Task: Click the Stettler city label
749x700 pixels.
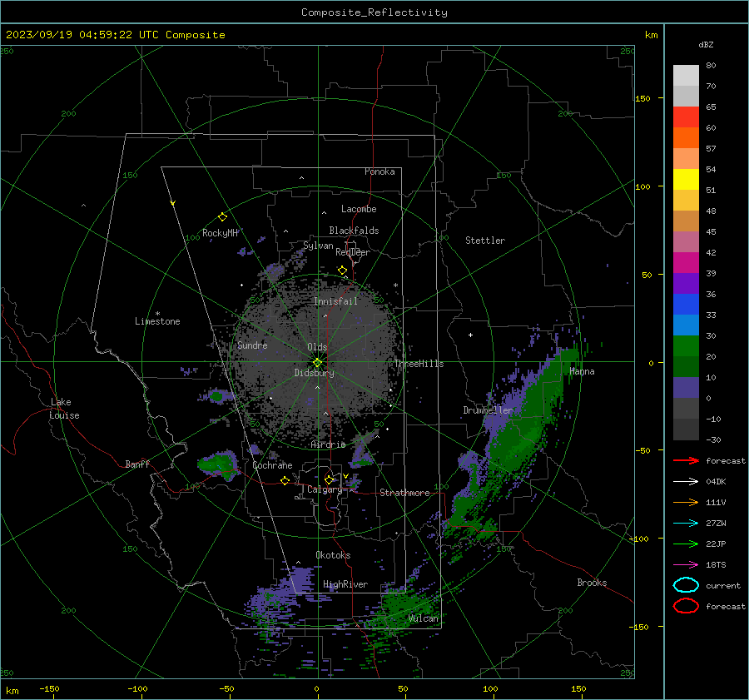Action: click(x=485, y=241)
